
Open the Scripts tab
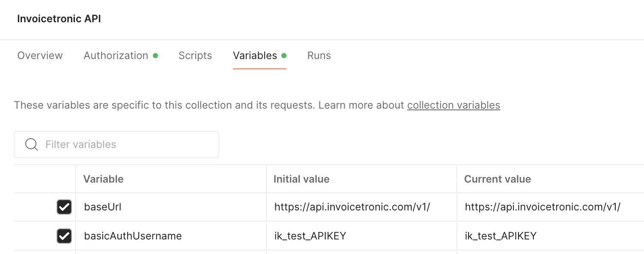point(195,56)
